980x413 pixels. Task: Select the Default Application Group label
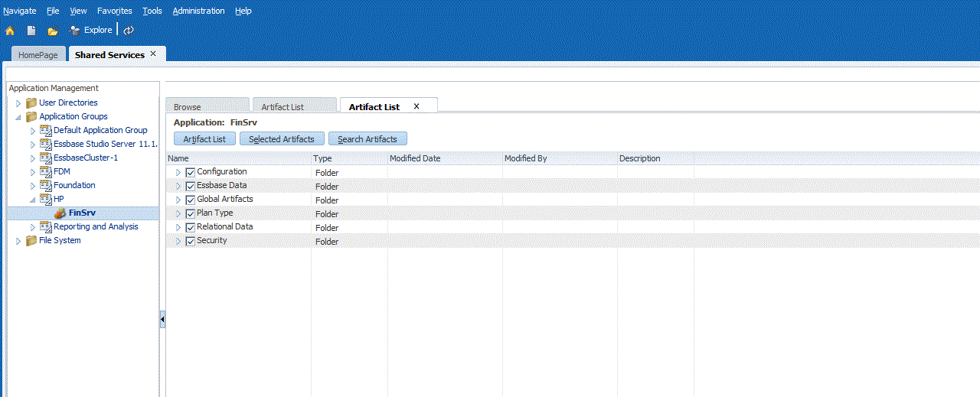coord(100,131)
